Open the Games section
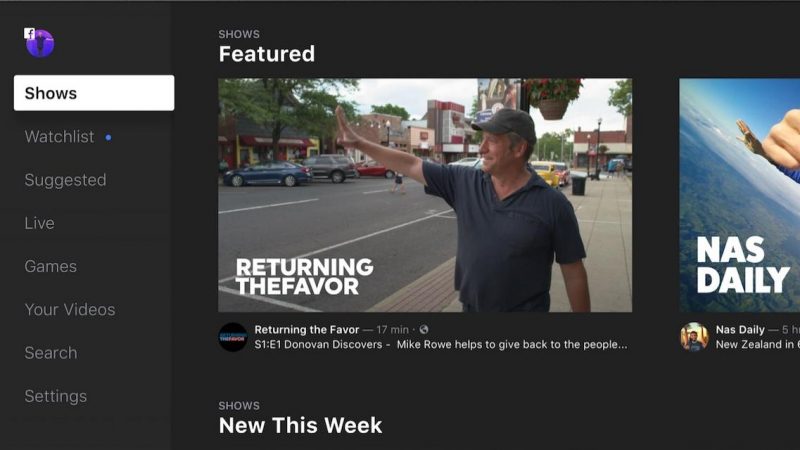 (51, 266)
